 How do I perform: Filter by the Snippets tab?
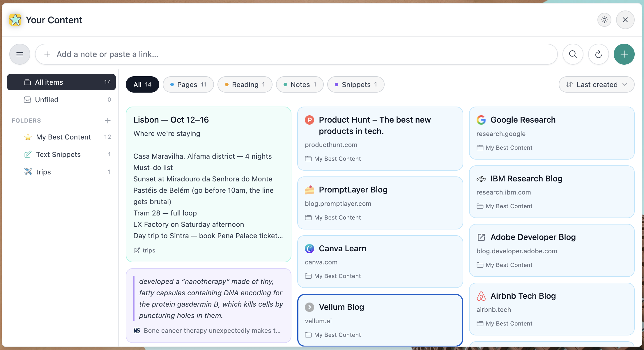click(356, 84)
